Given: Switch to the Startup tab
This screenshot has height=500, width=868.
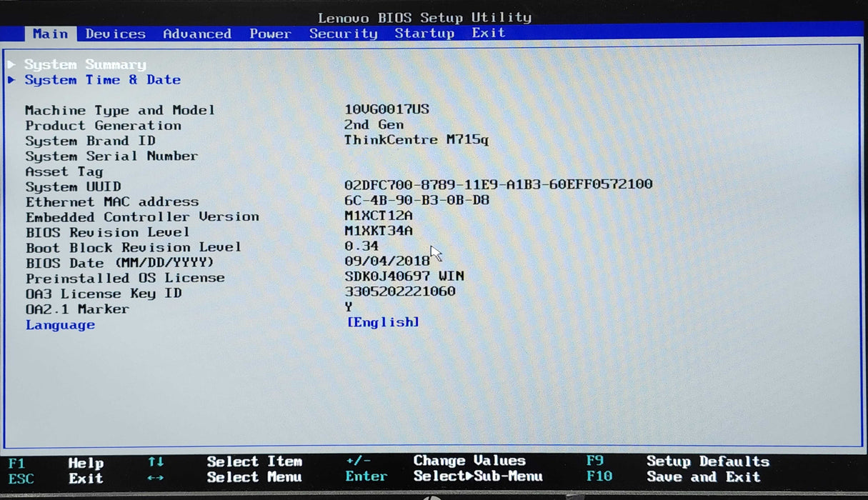Looking at the screenshot, I should point(424,33).
